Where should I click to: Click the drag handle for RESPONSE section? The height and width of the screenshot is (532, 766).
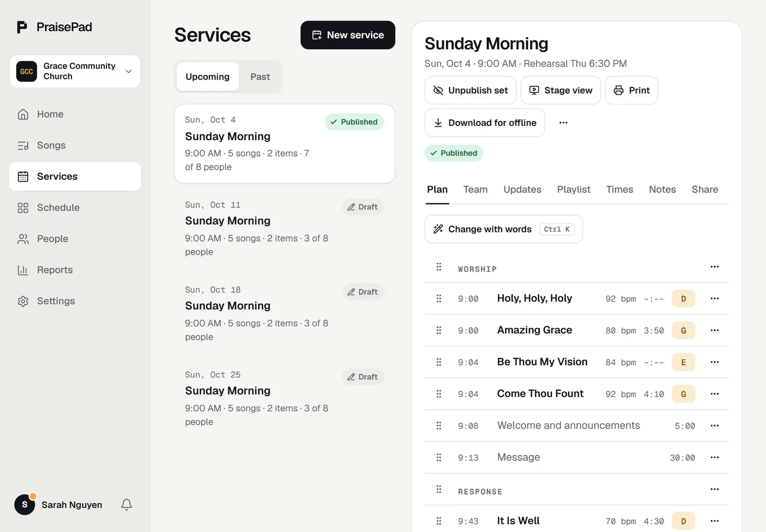(x=439, y=489)
